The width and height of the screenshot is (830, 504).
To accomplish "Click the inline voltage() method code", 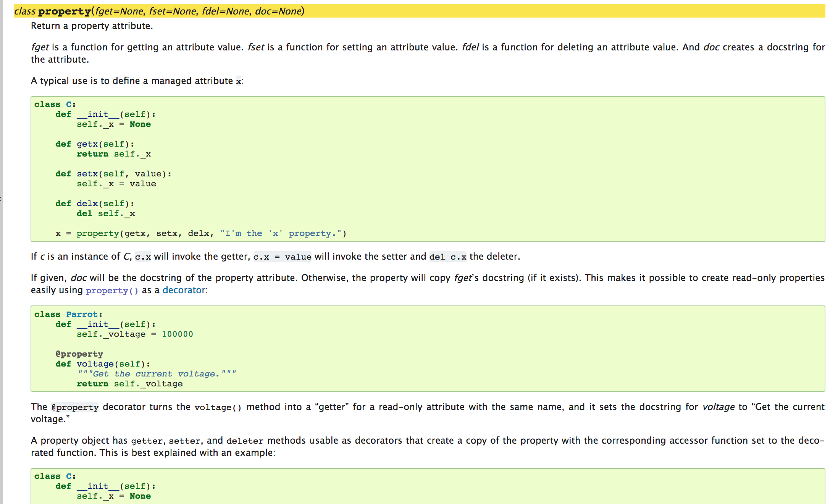I will coord(218,407).
